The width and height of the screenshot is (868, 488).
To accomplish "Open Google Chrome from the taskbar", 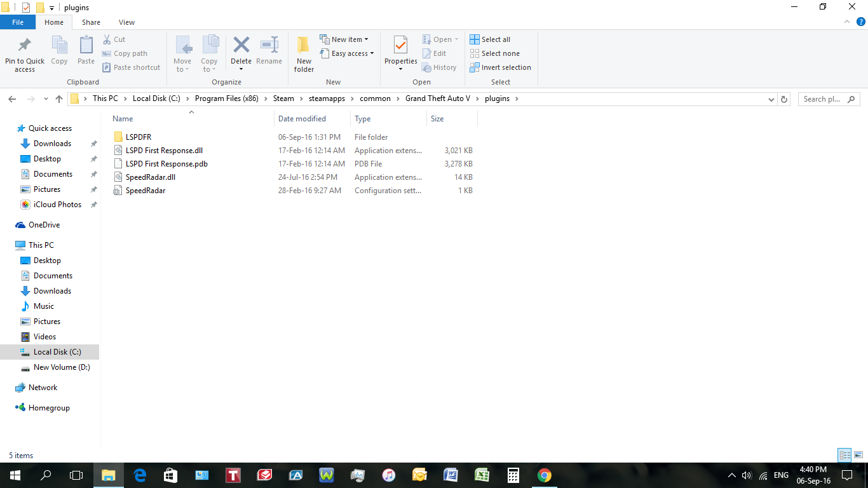I will pyautogui.click(x=545, y=475).
